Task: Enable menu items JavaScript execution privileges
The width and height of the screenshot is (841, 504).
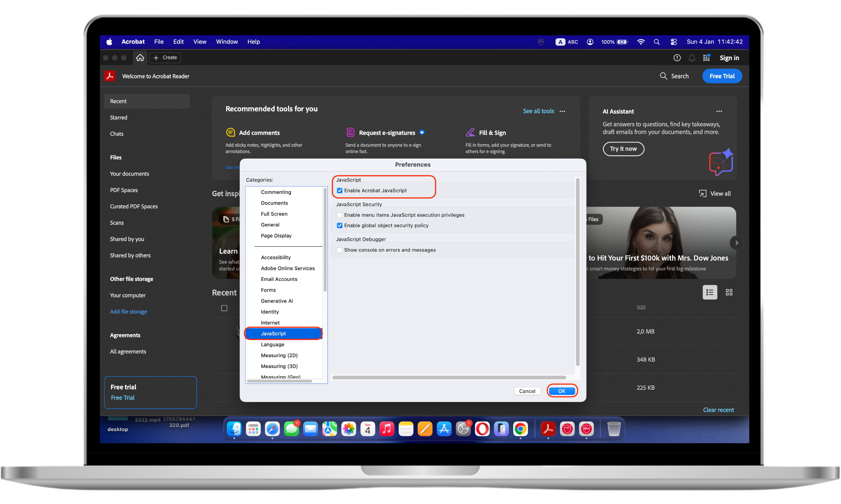Action: pyautogui.click(x=339, y=215)
